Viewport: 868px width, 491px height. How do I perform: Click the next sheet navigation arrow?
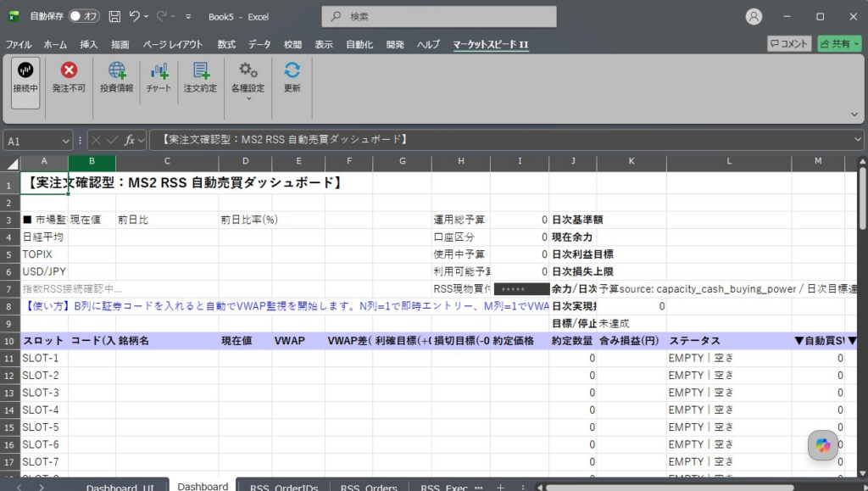tap(41, 488)
